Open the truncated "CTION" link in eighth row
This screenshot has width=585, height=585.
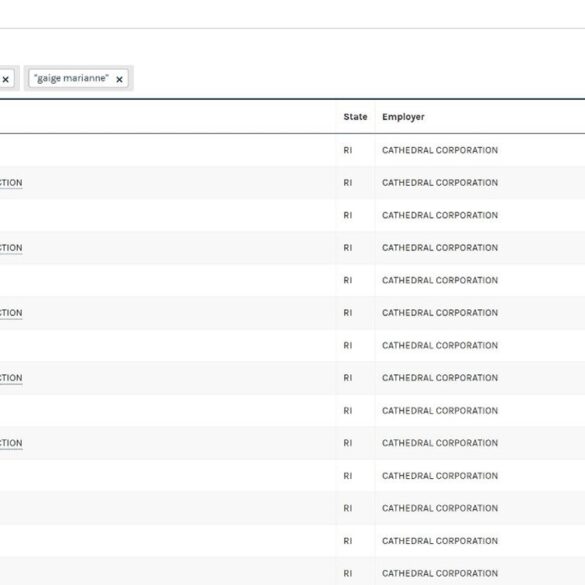[11, 378]
